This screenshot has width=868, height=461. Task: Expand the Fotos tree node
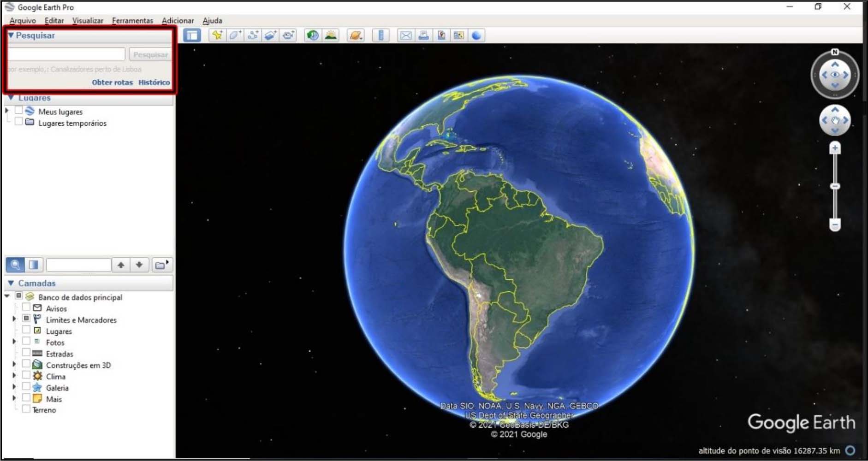(14, 341)
